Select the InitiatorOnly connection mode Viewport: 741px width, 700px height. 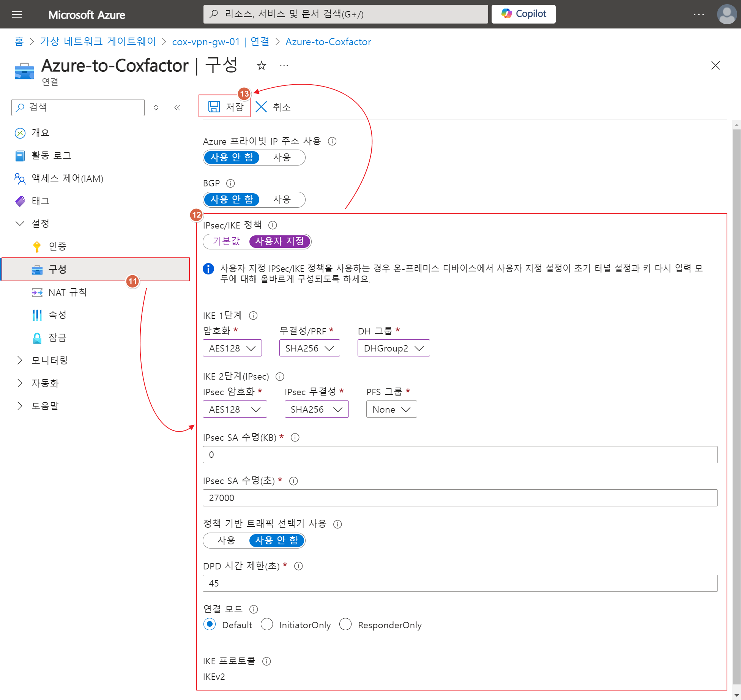(267, 624)
